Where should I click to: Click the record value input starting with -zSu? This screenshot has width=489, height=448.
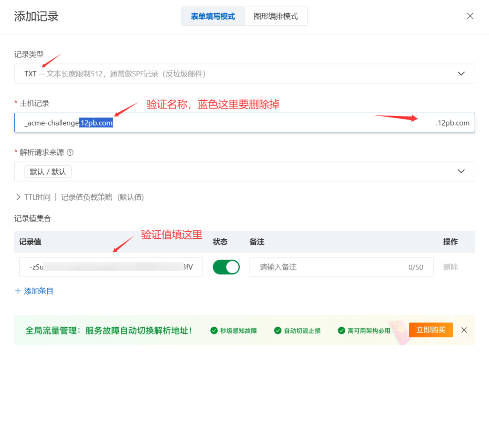coord(111,267)
